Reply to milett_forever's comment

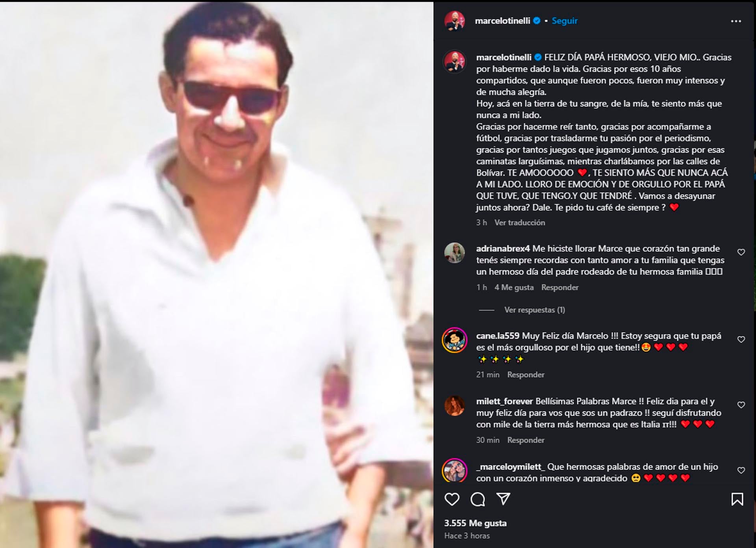(526, 440)
